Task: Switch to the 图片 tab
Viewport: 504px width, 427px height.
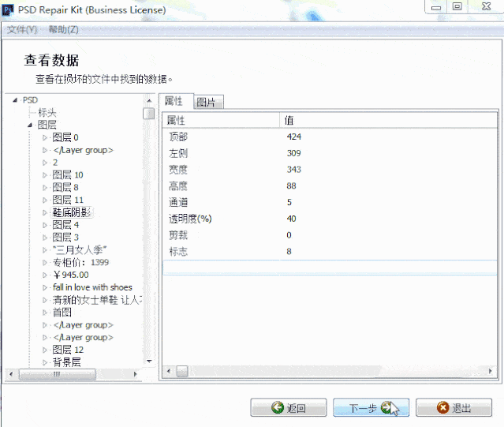Action: [x=208, y=103]
